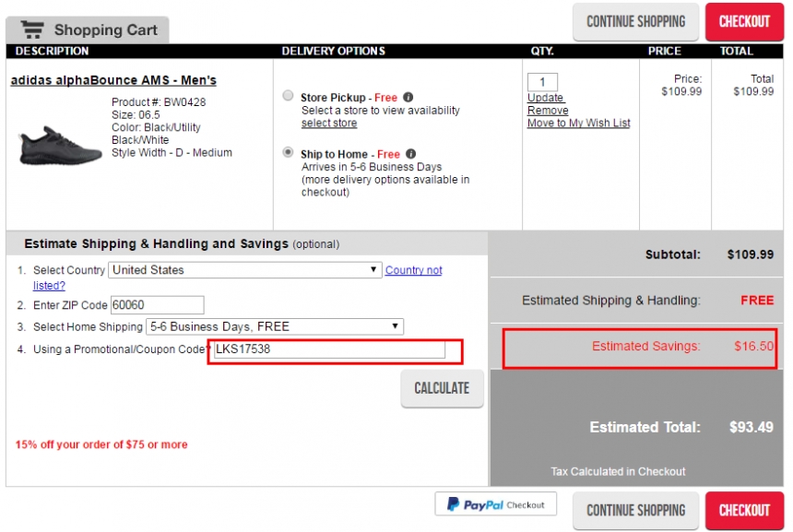The image size is (793, 532).
Task: Click the ZIP Code input field
Action: [x=158, y=305]
